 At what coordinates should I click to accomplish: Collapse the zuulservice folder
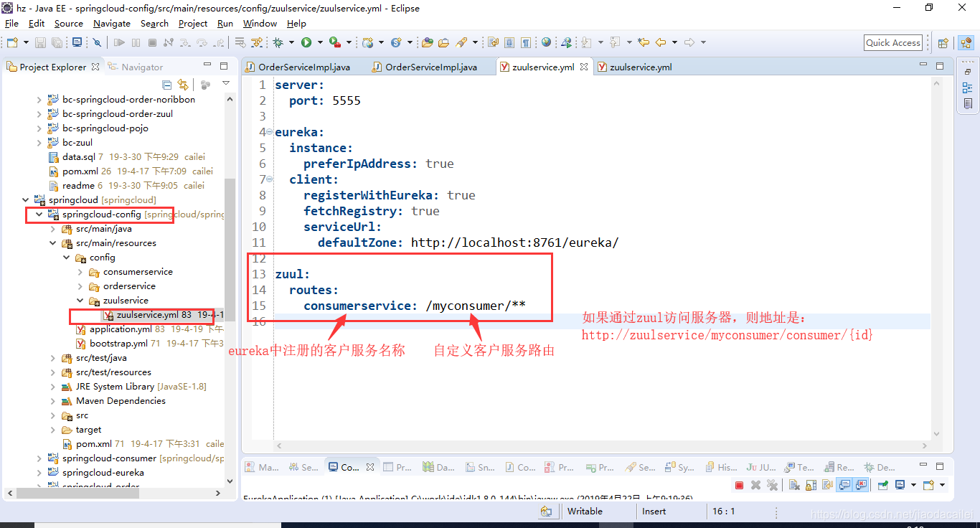pyautogui.click(x=80, y=301)
